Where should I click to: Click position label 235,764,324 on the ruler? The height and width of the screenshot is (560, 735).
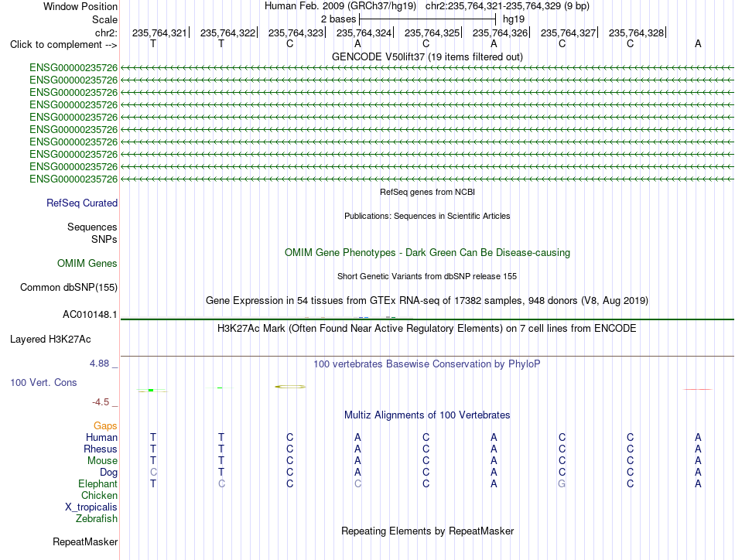point(364,32)
